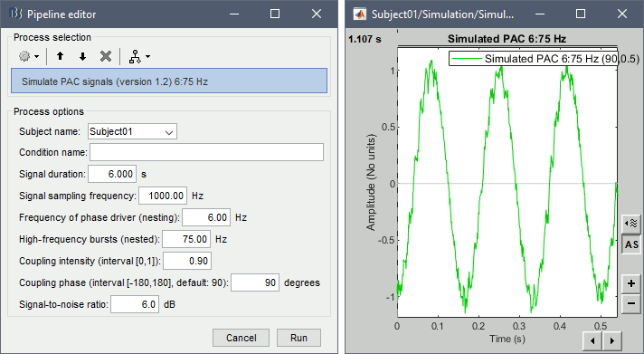Maximize the Pipeline editor window
Screen dimensions: 644x354
[x=275, y=14]
